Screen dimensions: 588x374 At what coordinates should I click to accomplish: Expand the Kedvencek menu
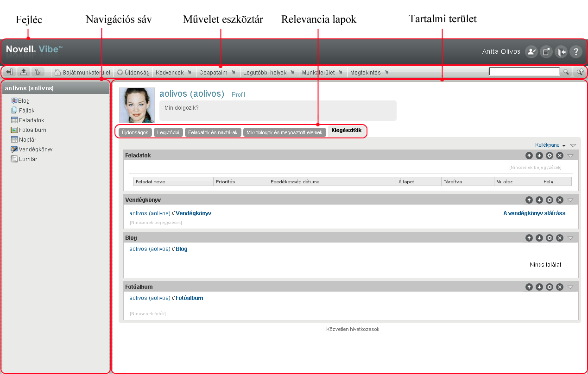pyautogui.click(x=173, y=73)
